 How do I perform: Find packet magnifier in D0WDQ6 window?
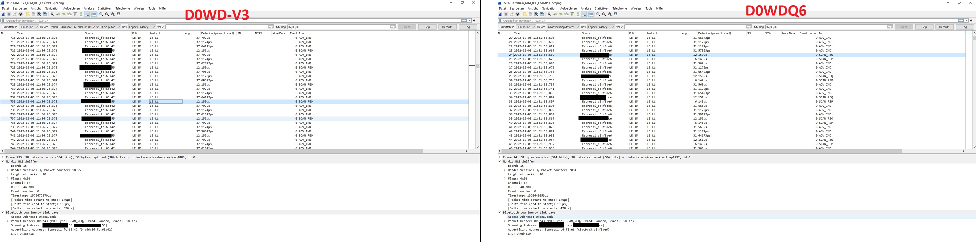549,14
